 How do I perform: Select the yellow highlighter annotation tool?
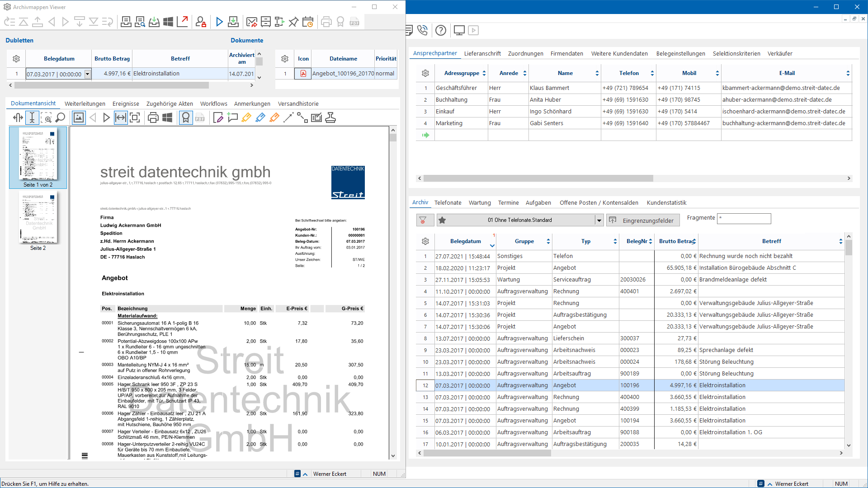246,118
